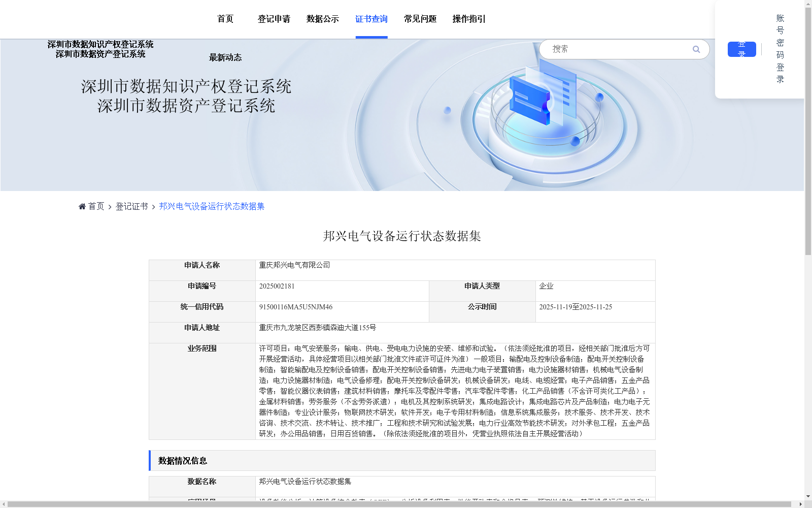The image size is (812, 508).
Task: Click the vertical scrollbar up arrow
Action: point(808,4)
